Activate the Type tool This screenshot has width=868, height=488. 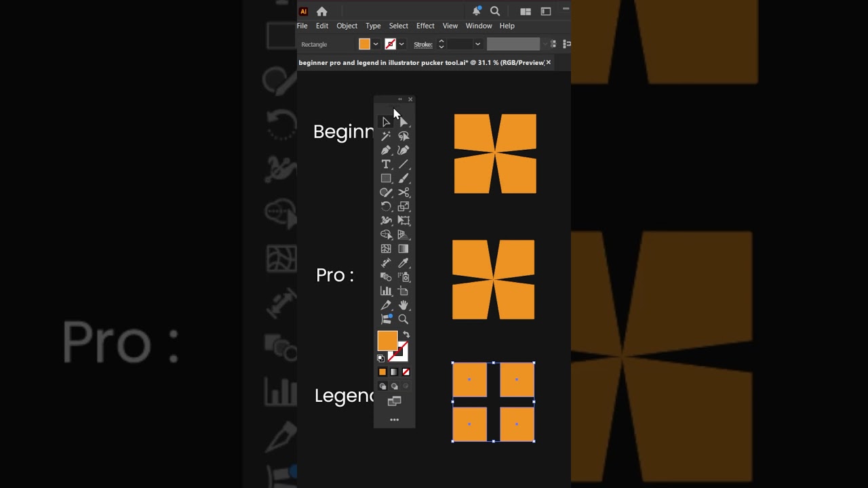[x=386, y=165]
